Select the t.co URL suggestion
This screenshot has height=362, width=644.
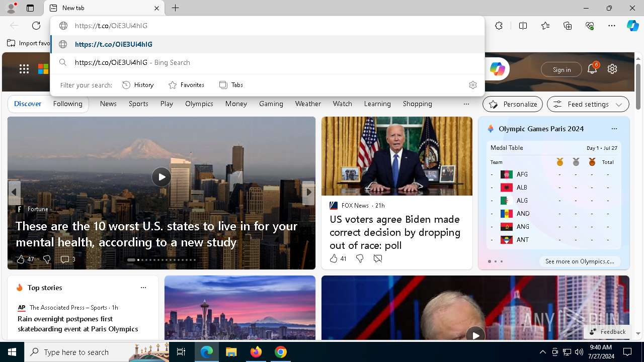267,44
